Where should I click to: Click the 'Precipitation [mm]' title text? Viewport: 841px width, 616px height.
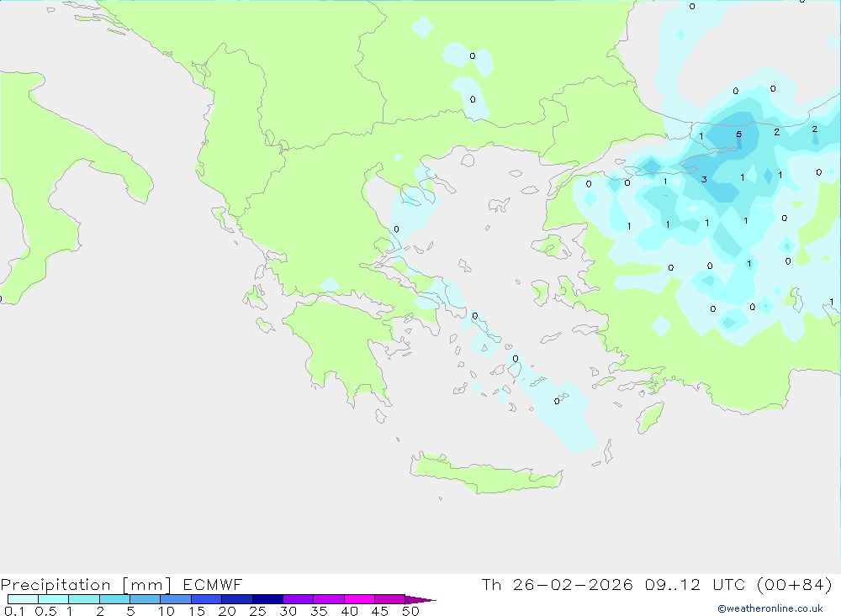tap(86, 585)
